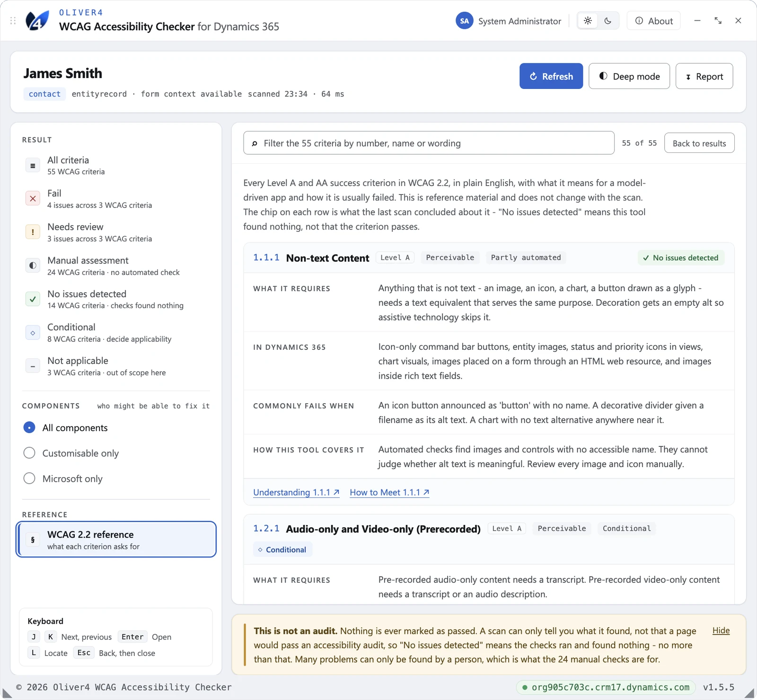Click Audio-only and Video-only (Prerecorded) heading
Viewport: 757px width, 700px height.
[383, 529]
